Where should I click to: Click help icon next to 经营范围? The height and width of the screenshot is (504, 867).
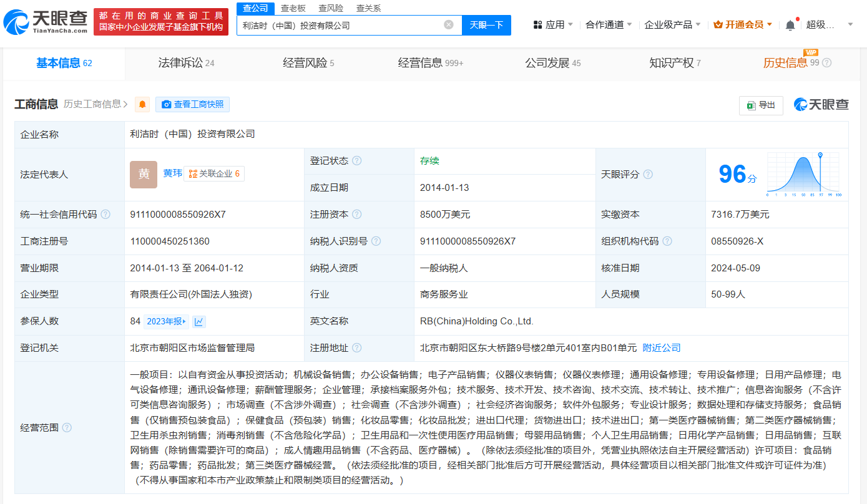click(67, 428)
